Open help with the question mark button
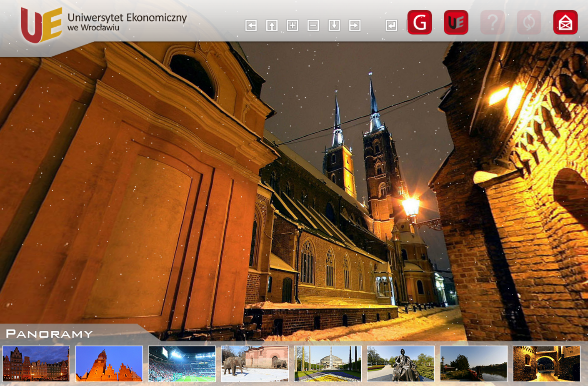 pyautogui.click(x=493, y=22)
